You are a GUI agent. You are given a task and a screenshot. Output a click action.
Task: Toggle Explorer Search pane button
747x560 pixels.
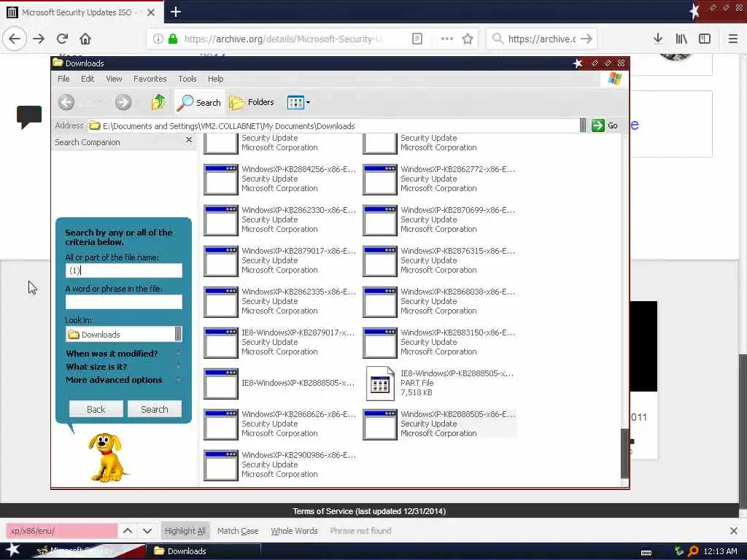198,102
